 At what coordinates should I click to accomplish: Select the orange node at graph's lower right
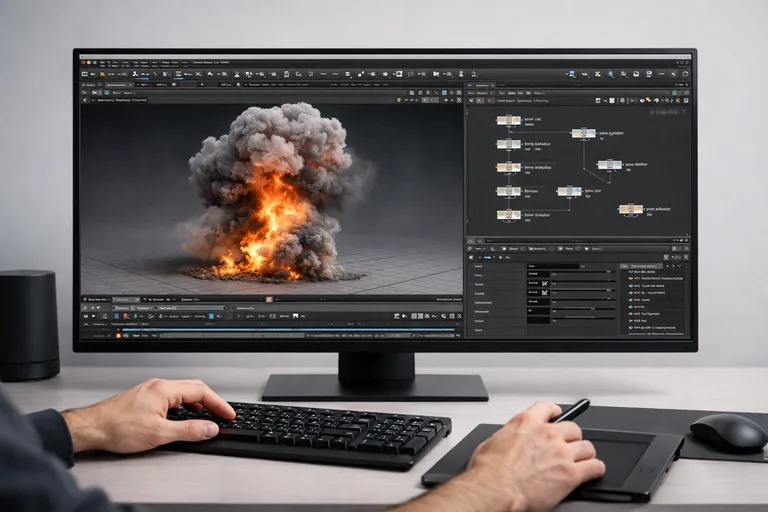tap(630, 209)
